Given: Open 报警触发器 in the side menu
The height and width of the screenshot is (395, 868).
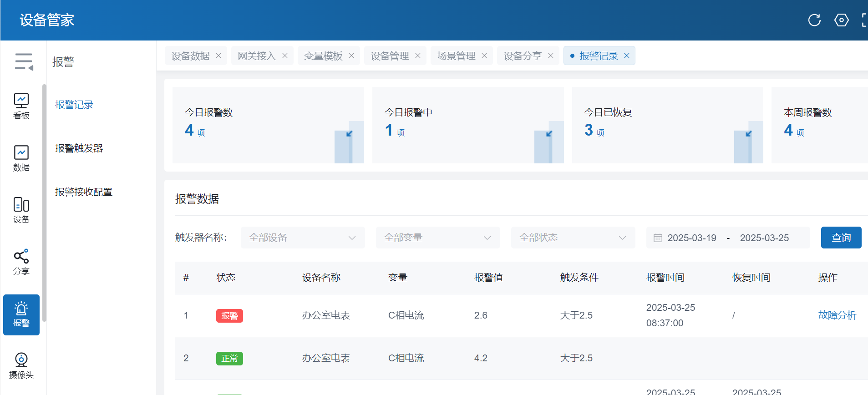Looking at the screenshot, I should tap(79, 148).
